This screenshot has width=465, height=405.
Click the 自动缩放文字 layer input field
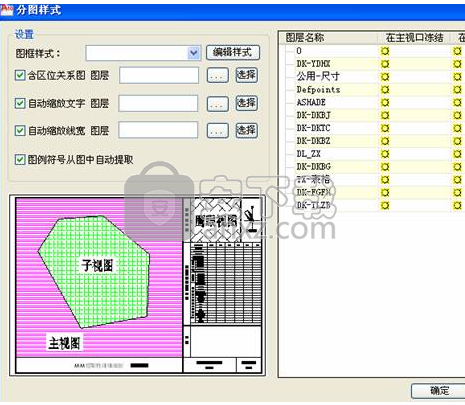coord(158,103)
